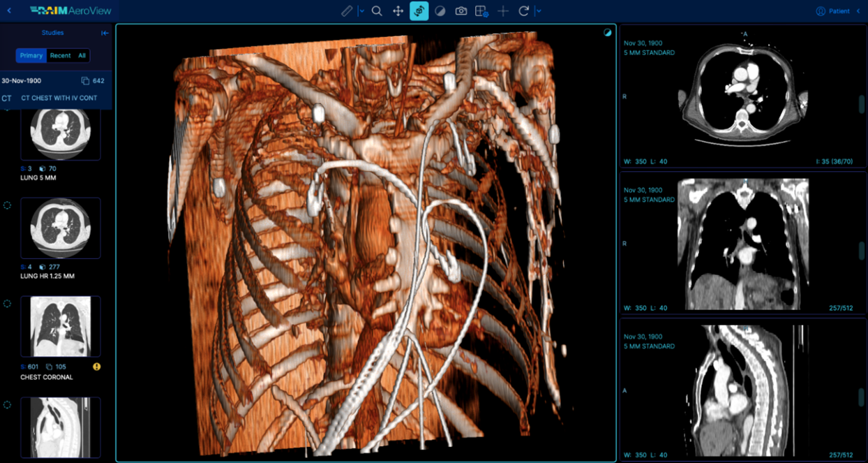
Task: Capture a snapshot with camera icon
Action: tap(461, 11)
